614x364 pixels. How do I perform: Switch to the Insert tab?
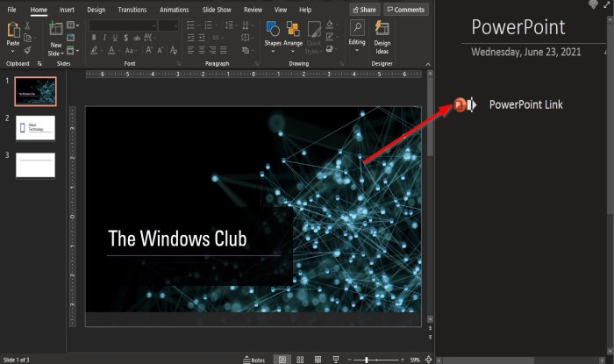(x=67, y=10)
